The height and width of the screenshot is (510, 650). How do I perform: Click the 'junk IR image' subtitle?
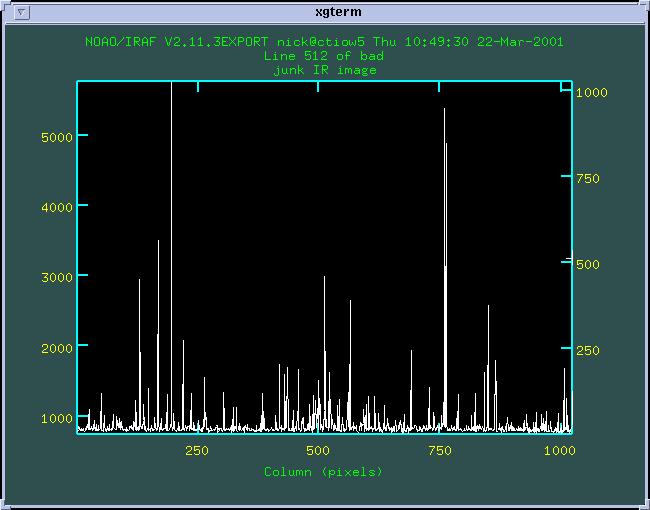(x=325, y=70)
